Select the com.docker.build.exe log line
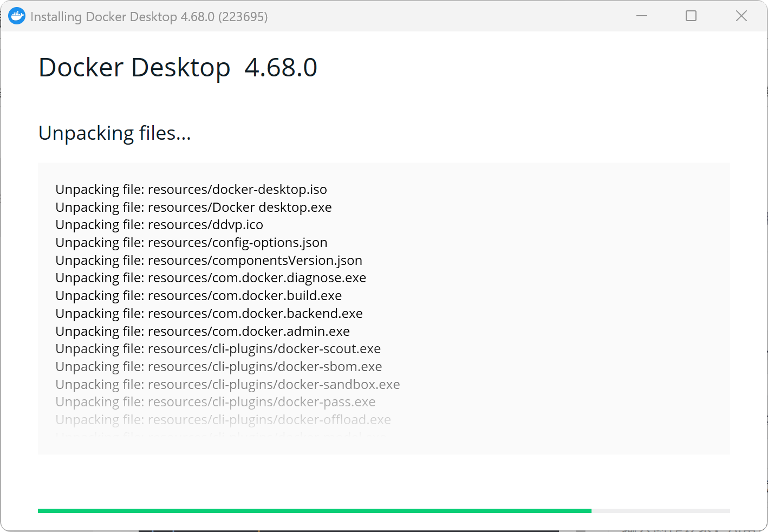The height and width of the screenshot is (532, 768). click(x=199, y=296)
